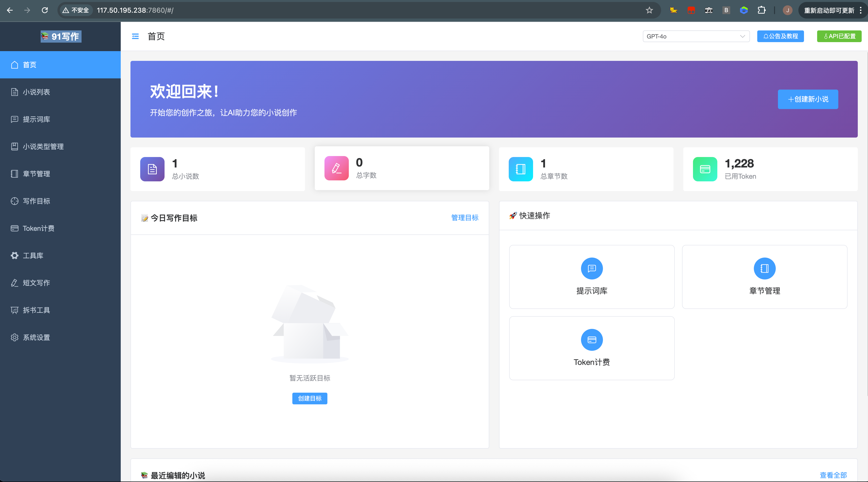Click the 章节管理 quick action icon
This screenshot has width=868, height=482.
click(x=764, y=268)
